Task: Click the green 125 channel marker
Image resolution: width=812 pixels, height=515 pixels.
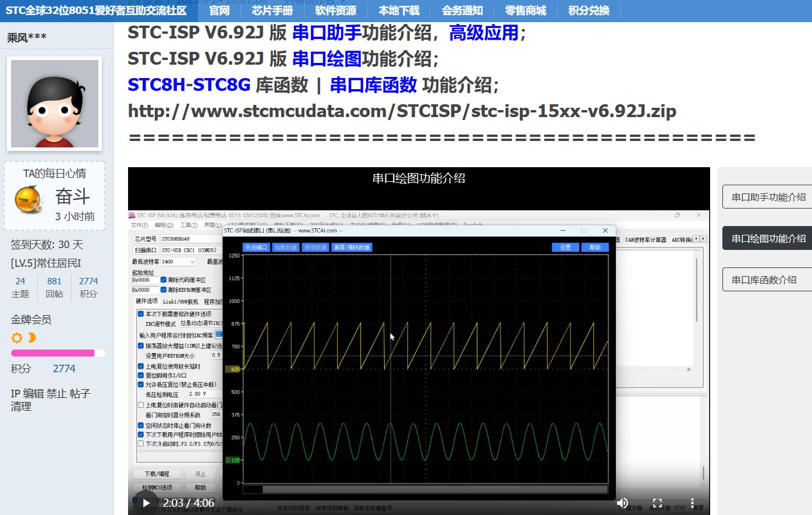Action: click(232, 460)
